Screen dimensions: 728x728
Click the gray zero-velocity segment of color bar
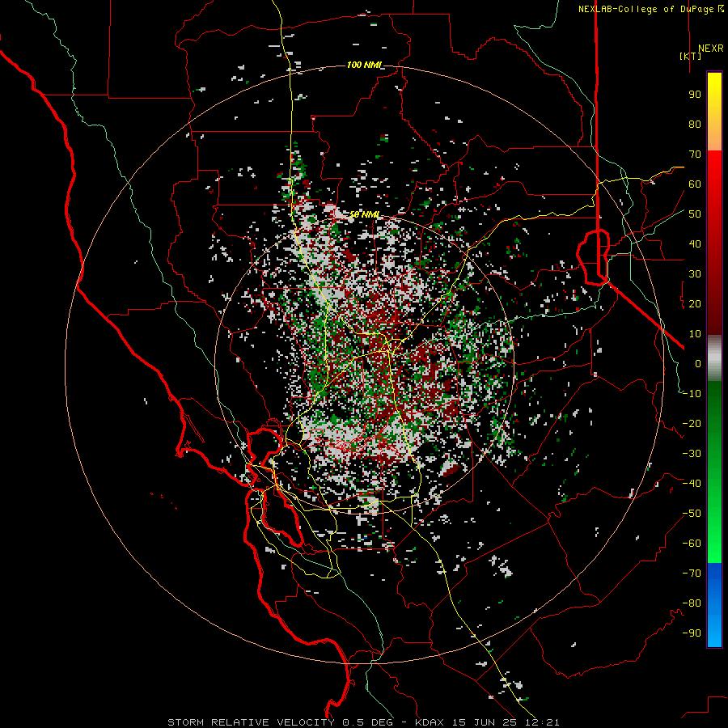pyautogui.click(x=714, y=358)
